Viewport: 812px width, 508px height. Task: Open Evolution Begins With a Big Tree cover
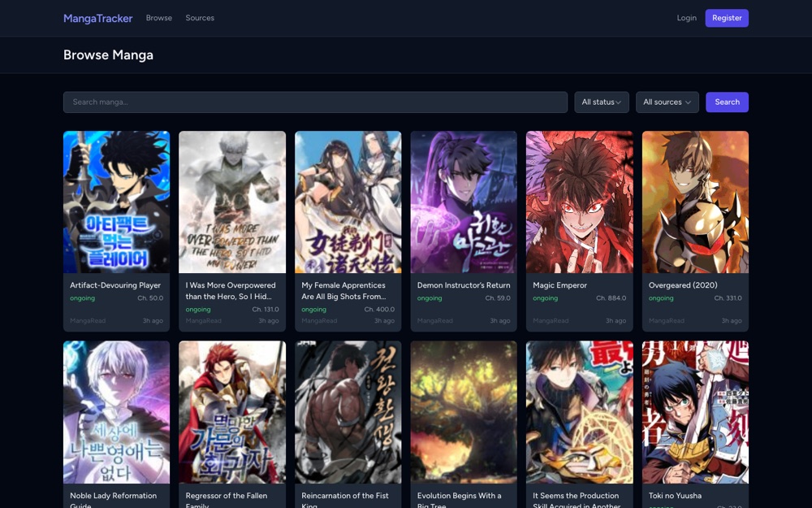464,412
